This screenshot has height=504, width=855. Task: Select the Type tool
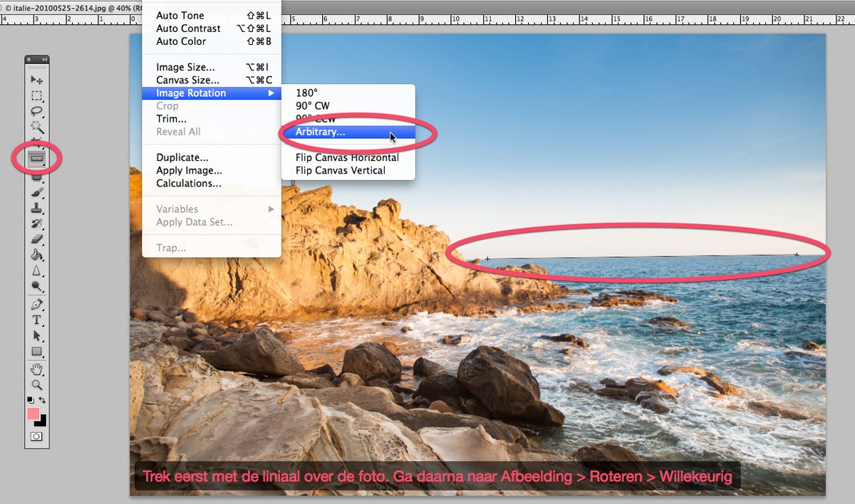(x=37, y=320)
